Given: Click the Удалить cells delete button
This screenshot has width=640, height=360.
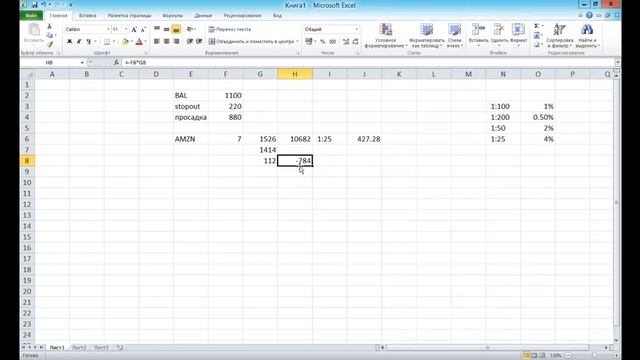Looking at the screenshot, I should click(499, 35).
